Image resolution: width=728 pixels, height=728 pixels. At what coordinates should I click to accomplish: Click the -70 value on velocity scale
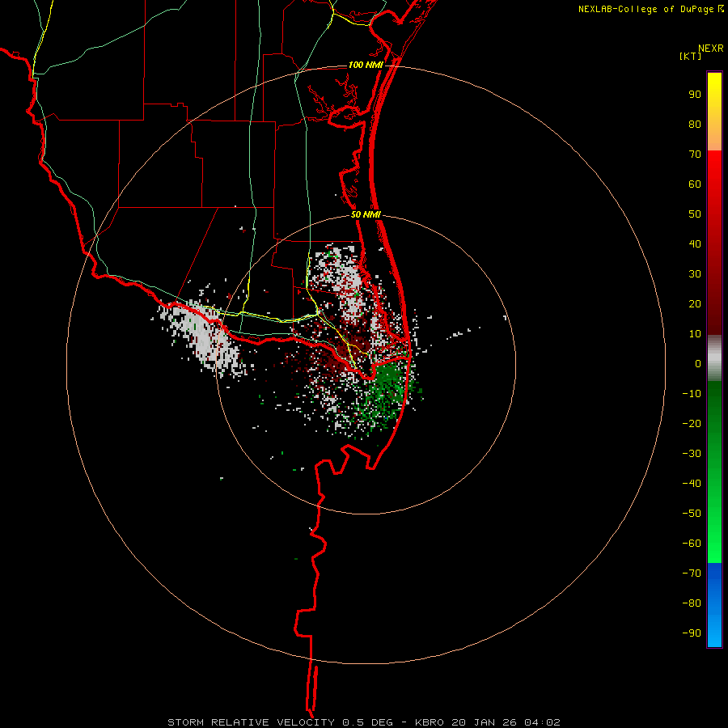pyautogui.click(x=692, y=574)
